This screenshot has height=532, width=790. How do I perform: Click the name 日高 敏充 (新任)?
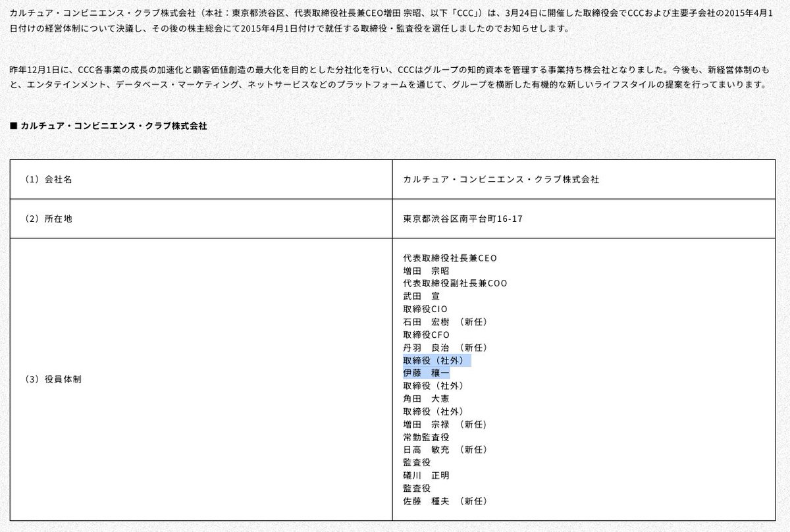click(x=445, y=449)
